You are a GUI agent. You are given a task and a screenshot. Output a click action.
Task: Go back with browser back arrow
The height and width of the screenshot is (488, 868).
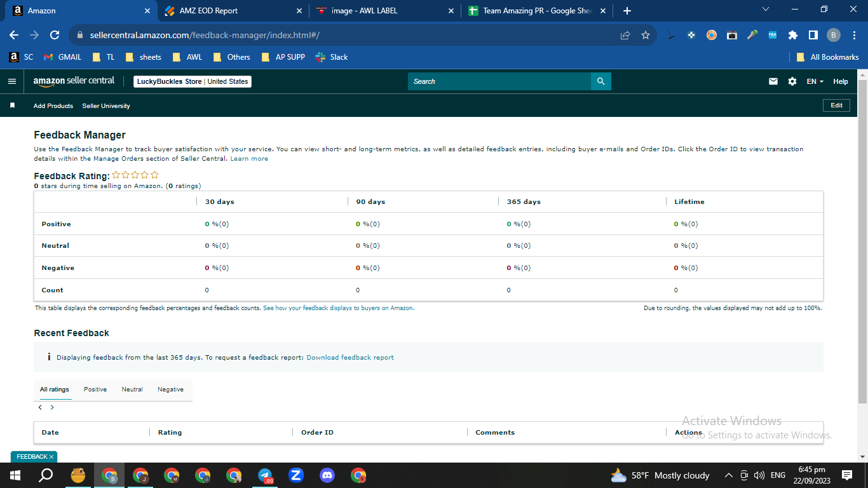click(14, 35)
